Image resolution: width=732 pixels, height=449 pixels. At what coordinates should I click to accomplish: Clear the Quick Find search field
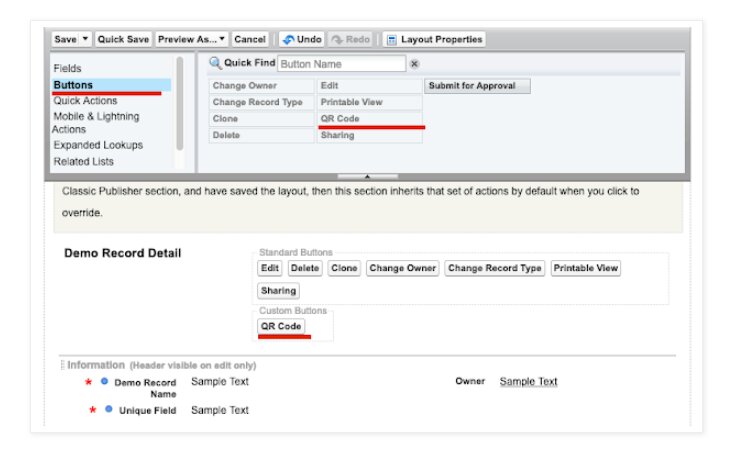click(x=414, y=64)
